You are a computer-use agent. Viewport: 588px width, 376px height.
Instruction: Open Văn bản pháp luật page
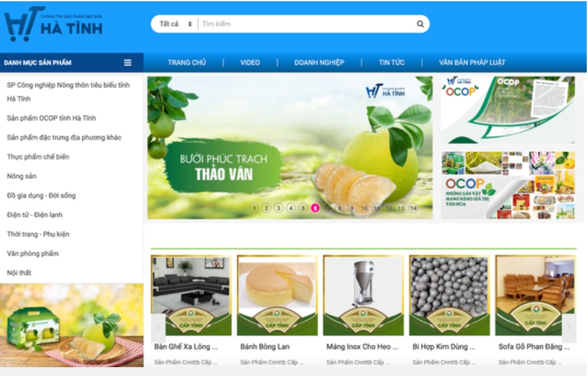pos(472,63)
